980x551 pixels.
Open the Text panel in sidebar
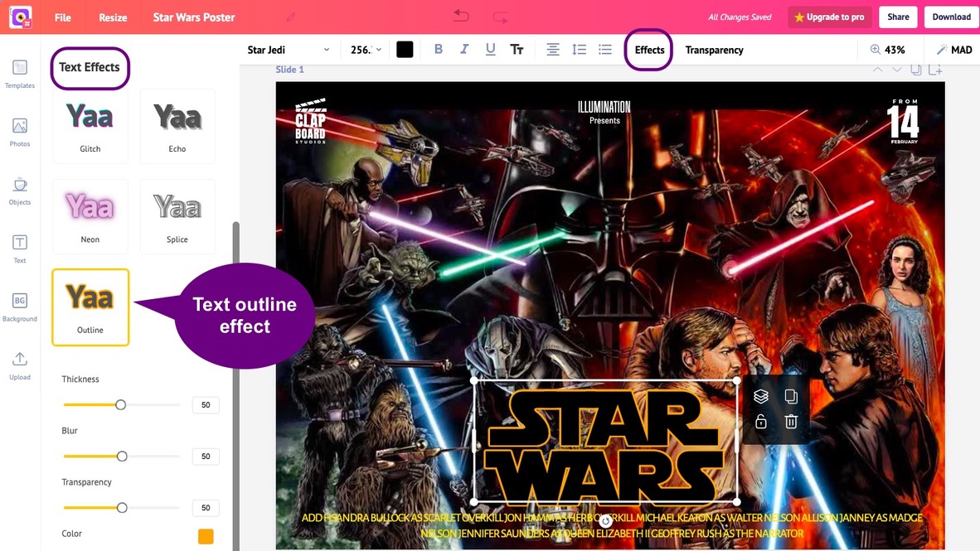19,249
